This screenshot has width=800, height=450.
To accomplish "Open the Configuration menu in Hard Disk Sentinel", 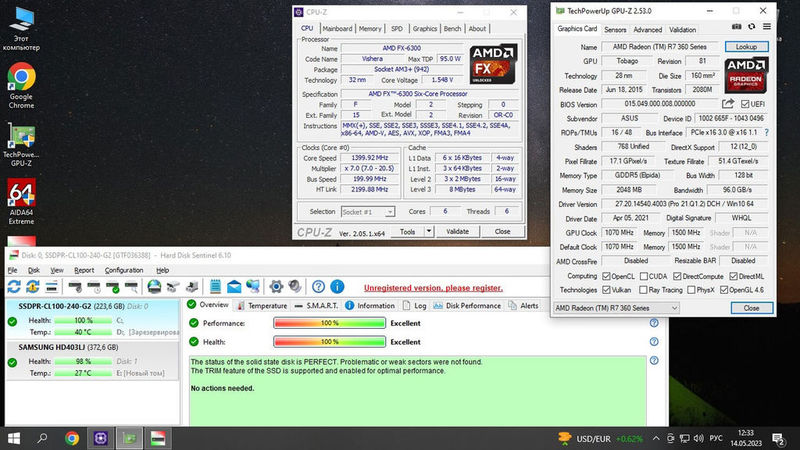I will click(124, 270).
